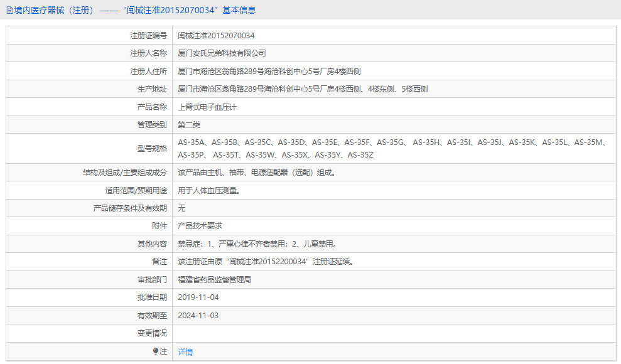Open the 详情 link in the 注 row
Image resolution: width=621 pixels, height=364 pixels.
185,351
